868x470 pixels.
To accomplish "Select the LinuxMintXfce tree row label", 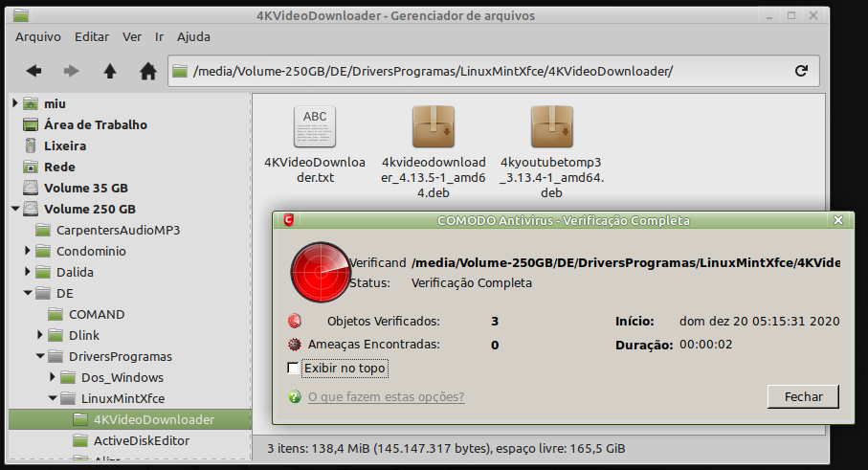I will coord(122,398).
